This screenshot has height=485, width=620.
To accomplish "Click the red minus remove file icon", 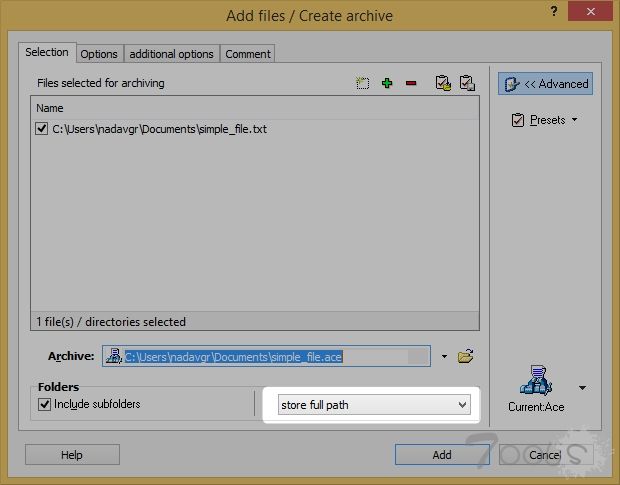I will (411, 84).
